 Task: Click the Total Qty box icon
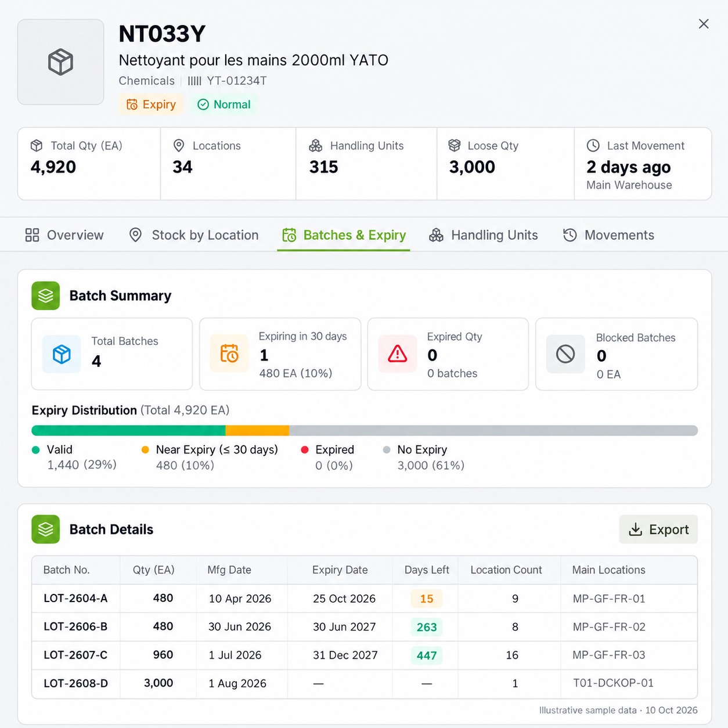pyautogui.click(x=37, y=146)
